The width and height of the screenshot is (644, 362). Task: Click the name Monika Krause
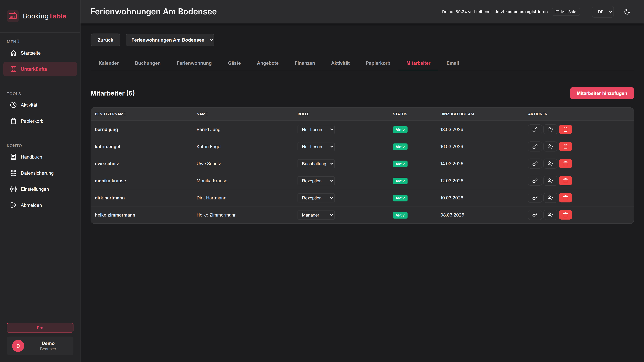(212, 181)
